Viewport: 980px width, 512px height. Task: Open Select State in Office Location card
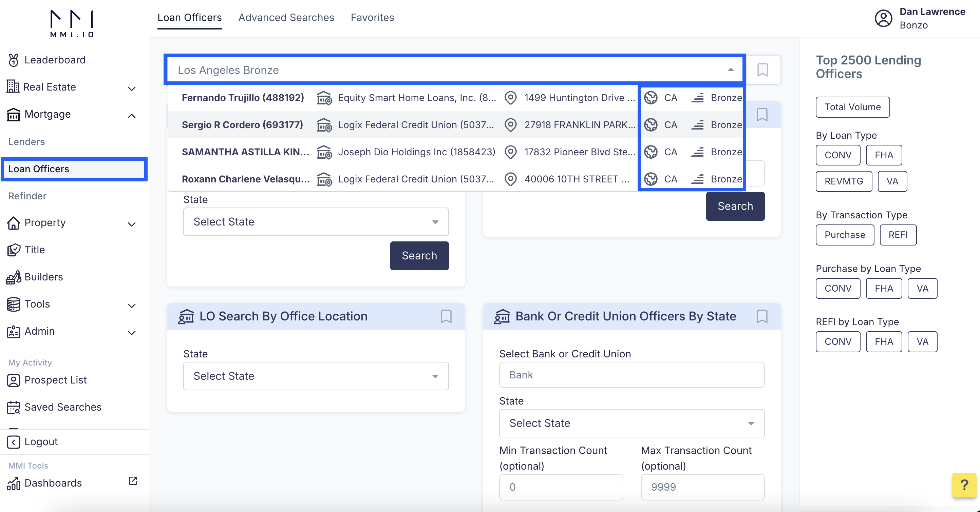pos(316,376)
